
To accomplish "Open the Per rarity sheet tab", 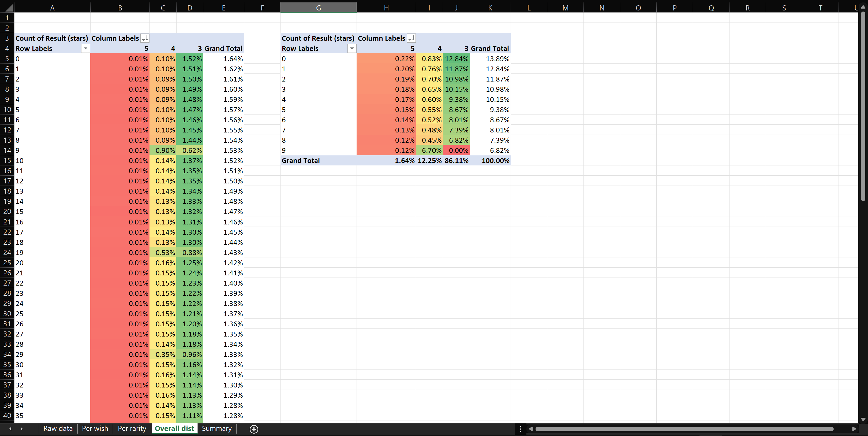I will point(132,428).
